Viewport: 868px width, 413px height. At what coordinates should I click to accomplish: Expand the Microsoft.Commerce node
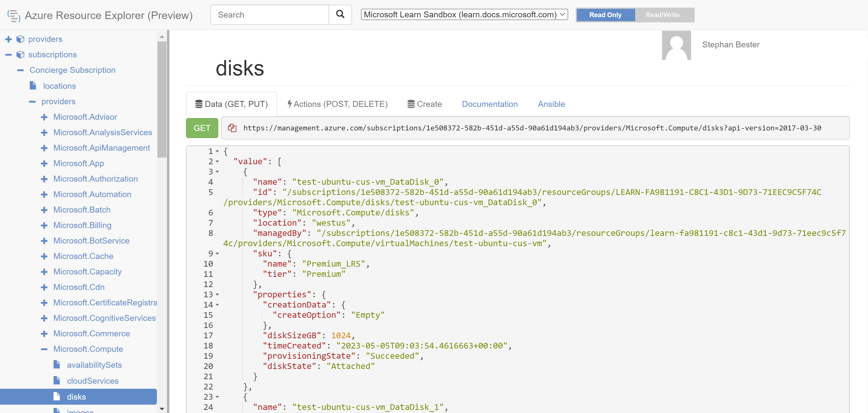pos(44,334)
